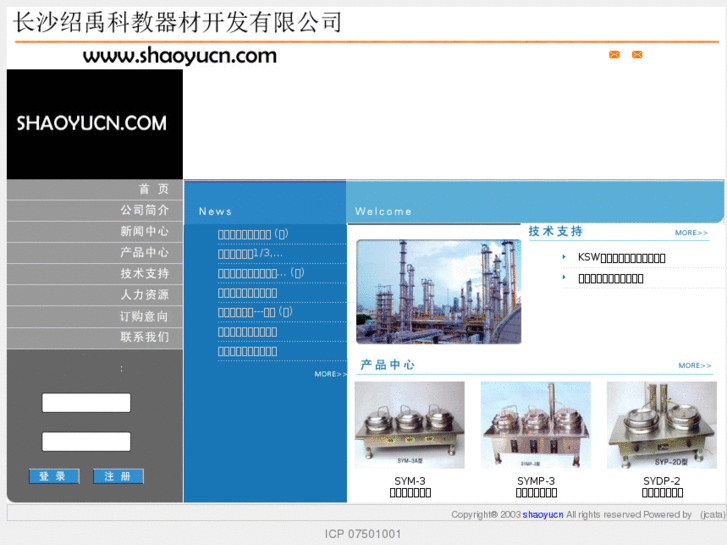Click the refinery plant photo

[x=439, y=292]
